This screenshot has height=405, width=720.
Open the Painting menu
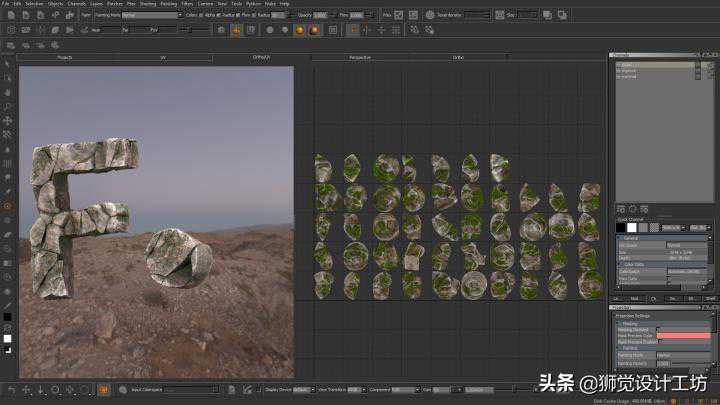click(x=168, y=4)
